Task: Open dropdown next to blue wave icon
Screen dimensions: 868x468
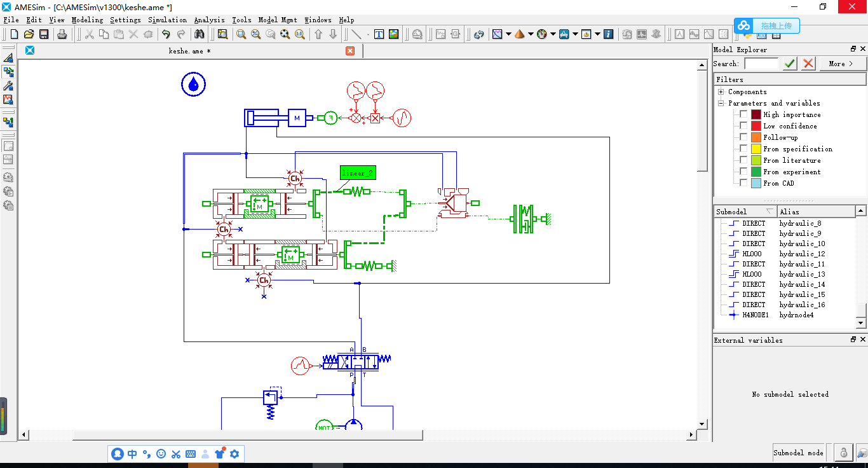Action: point(575,34)
